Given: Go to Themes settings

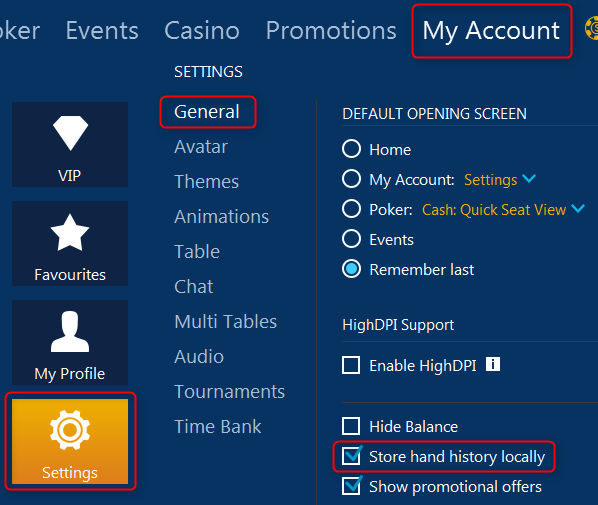Looking at the screenshot, I should [x=206, y=182].
